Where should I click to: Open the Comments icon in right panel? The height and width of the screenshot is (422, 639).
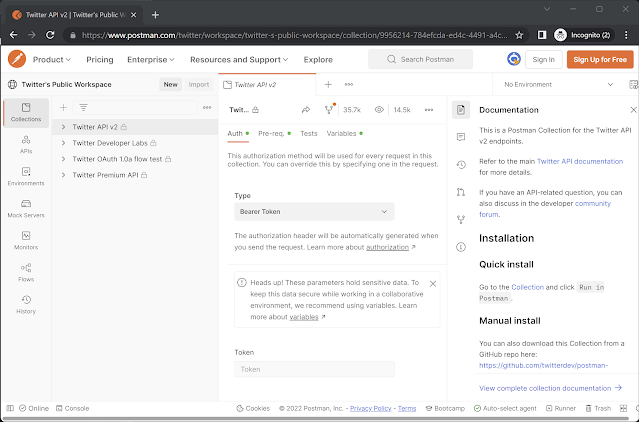461,137
